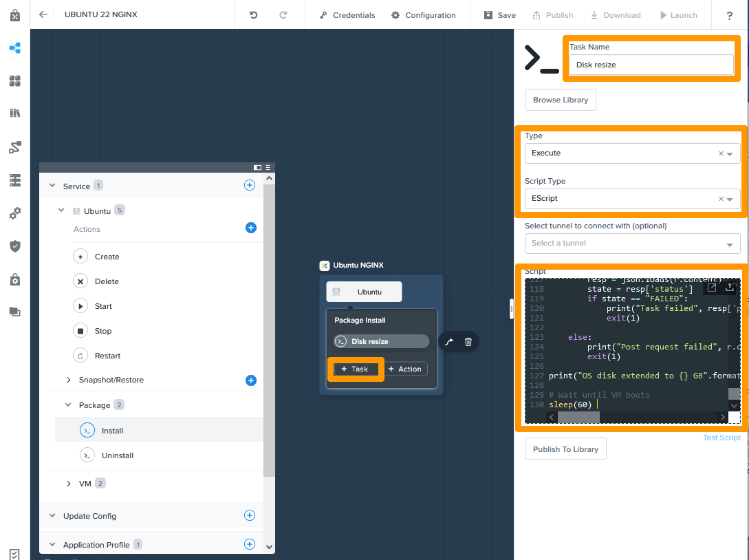The height and width of the screenshot is (560, 749).
Task: Click the settings gears icon in the left sidebar
Action: point(15,213)
